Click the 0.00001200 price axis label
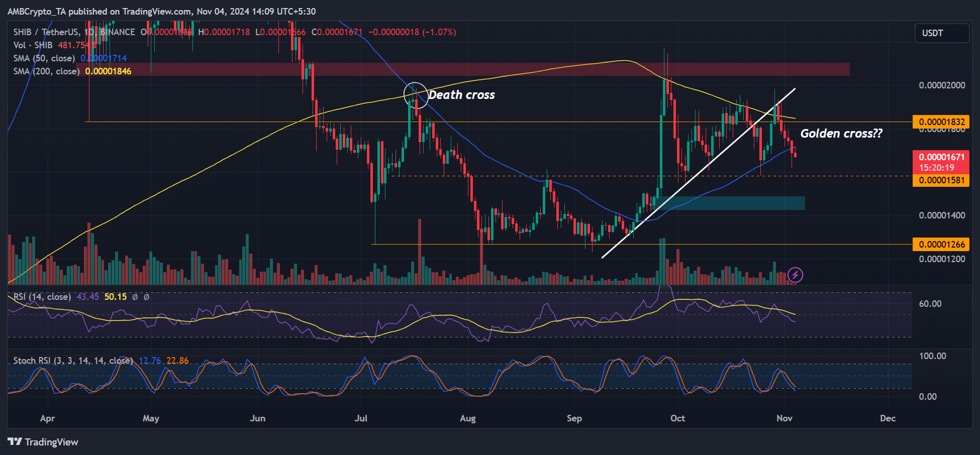This screenshot has height=455, width=980. [942, 259]
